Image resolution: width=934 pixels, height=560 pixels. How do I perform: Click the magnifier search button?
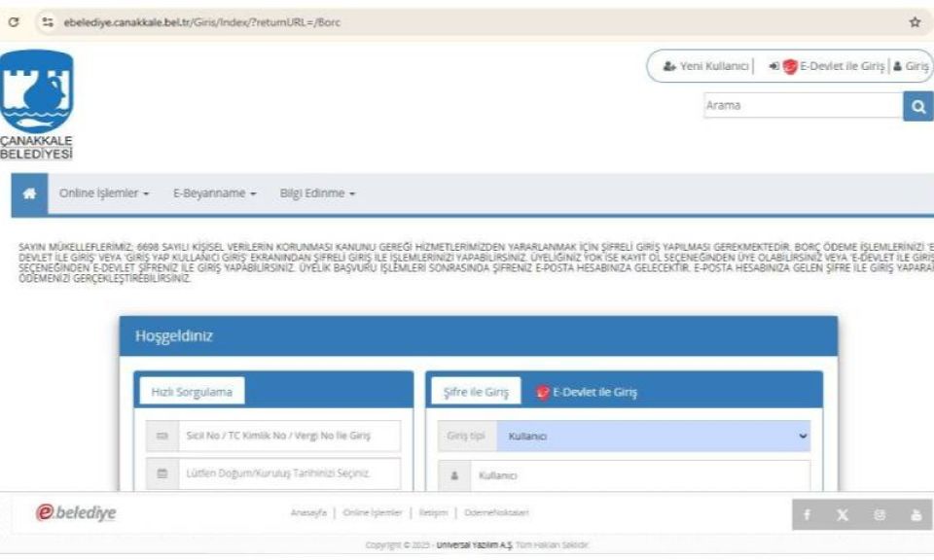click(917, 105)
